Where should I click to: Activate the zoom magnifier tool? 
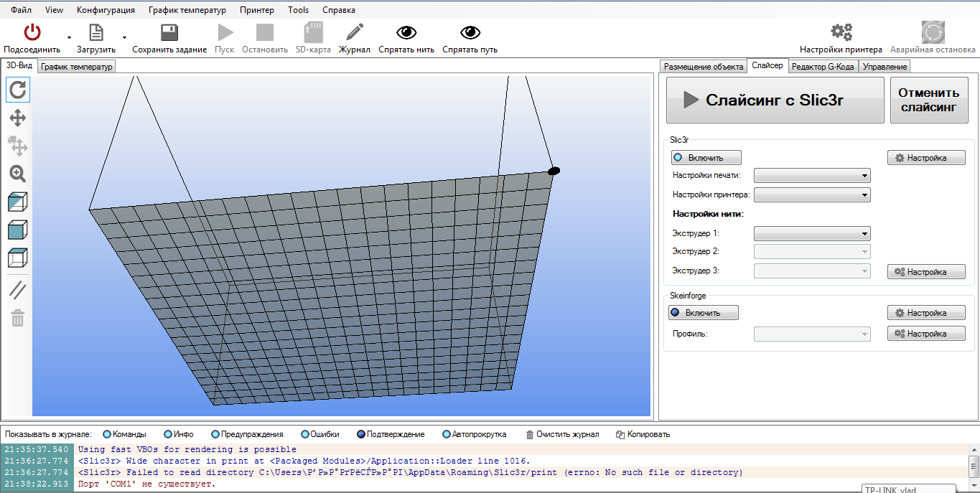[x=18, y=173]
